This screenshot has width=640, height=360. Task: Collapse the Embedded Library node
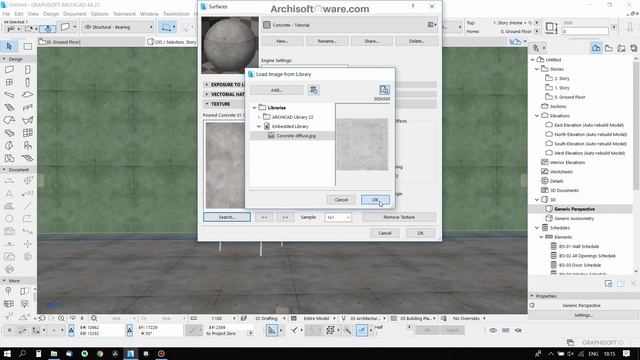coord(259,127)
